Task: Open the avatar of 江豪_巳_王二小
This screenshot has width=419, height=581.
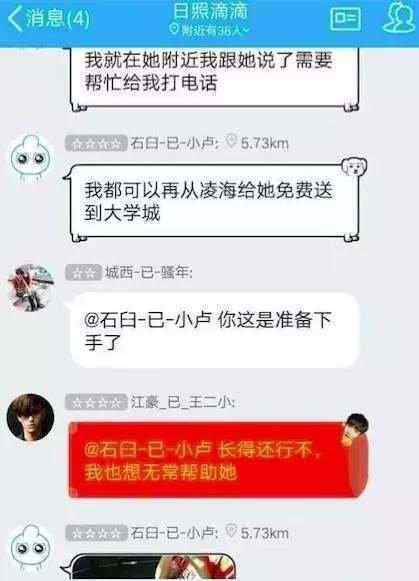Action: (x=30, y=417)
